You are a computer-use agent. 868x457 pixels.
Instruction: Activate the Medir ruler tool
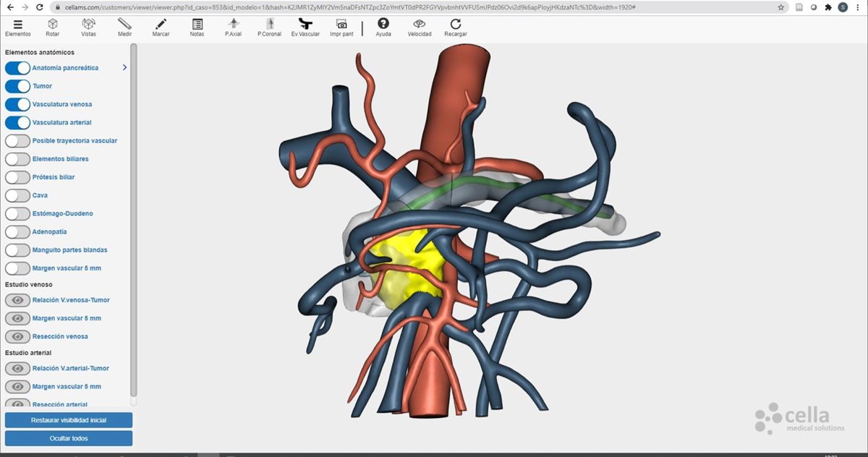tap(124, 27)
